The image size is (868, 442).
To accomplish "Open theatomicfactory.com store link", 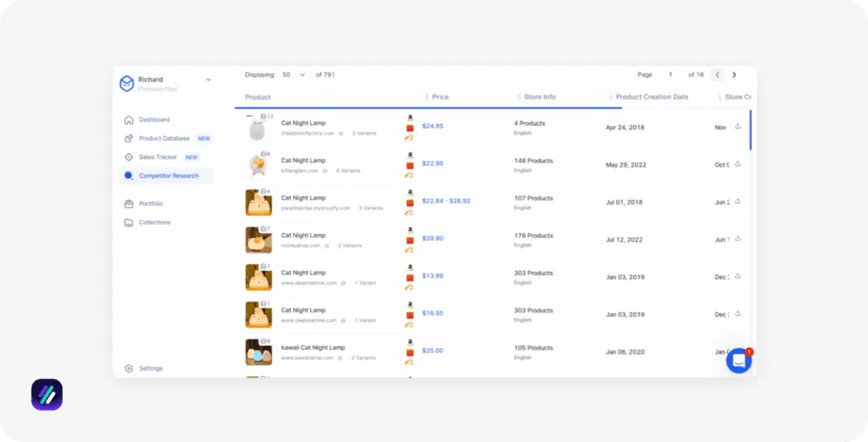I will click(308, 133).
